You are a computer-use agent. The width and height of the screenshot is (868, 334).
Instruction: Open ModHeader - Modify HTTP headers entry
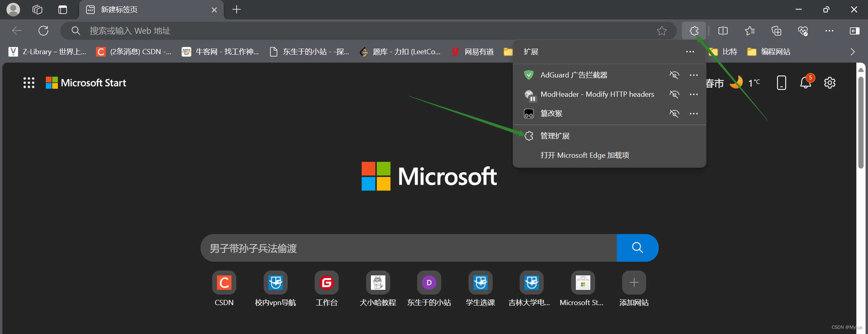pos(589,94)
